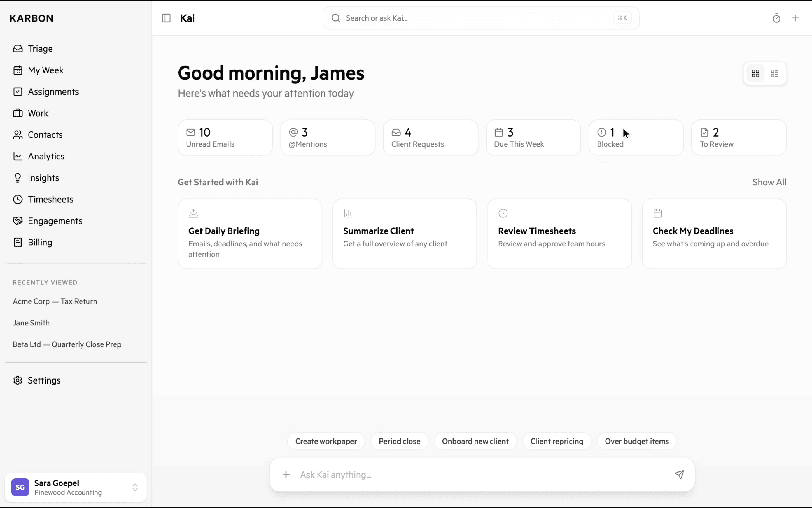Image resolution: width=812 pixels, height=508 pixels.
Task: Click the Period close chip
Action: click(x=399, y=441)
